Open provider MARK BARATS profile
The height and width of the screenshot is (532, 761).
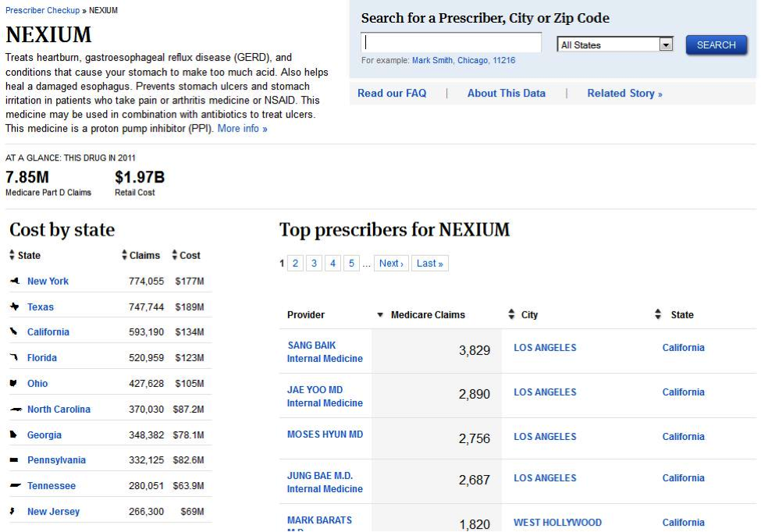[319, 520]
